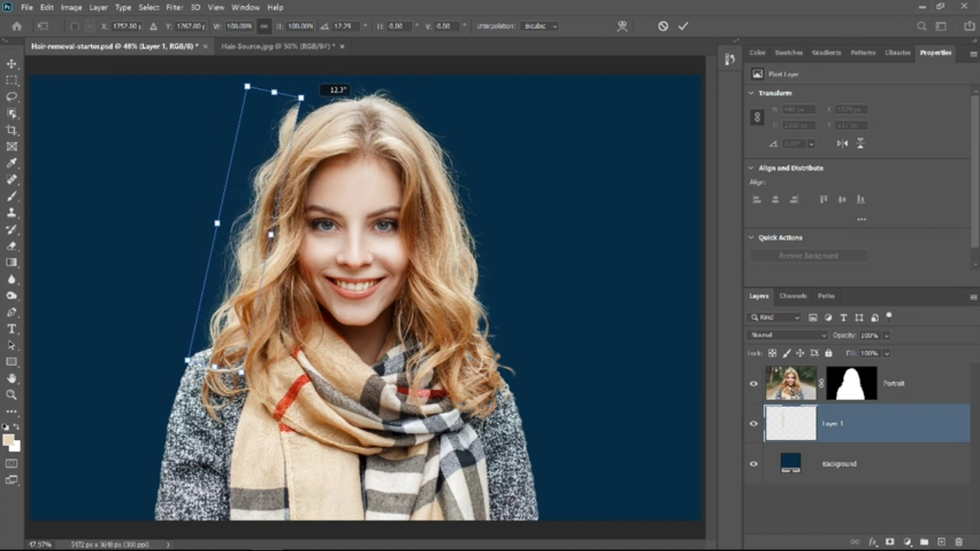Click the Remove Background button
The height and width of the screenshot is (551, 980).
point(808,256)
